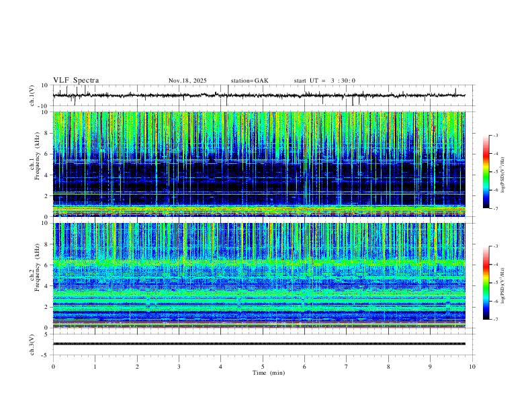The height and width of the screenshot is (411, 532).
Task: Click inside the ch.2 spectrogram panel
Action: coord(259,275)
